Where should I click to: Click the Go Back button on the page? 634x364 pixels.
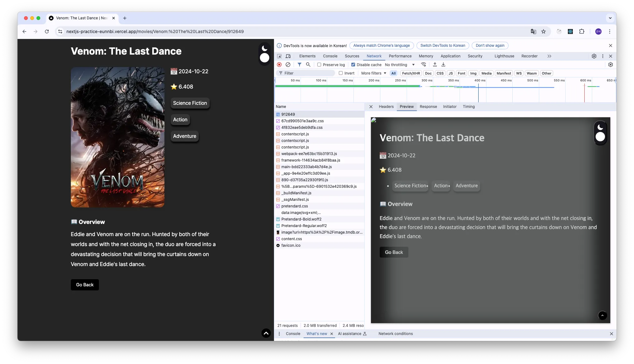85,285
